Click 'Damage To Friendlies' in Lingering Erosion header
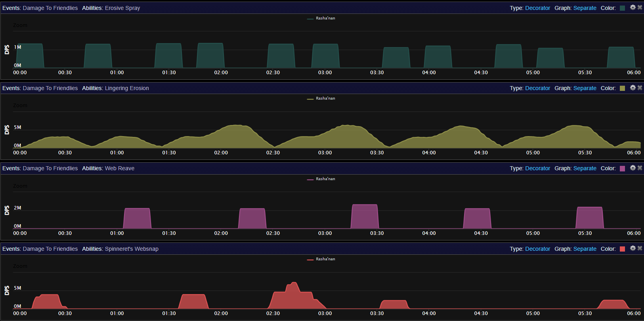This screenshot has width=644, height=321. click(50, 88)
